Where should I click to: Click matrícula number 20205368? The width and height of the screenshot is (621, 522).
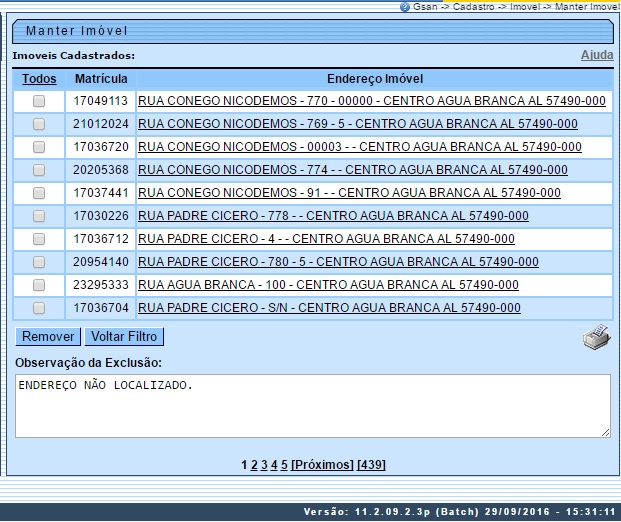pos(101,170)
